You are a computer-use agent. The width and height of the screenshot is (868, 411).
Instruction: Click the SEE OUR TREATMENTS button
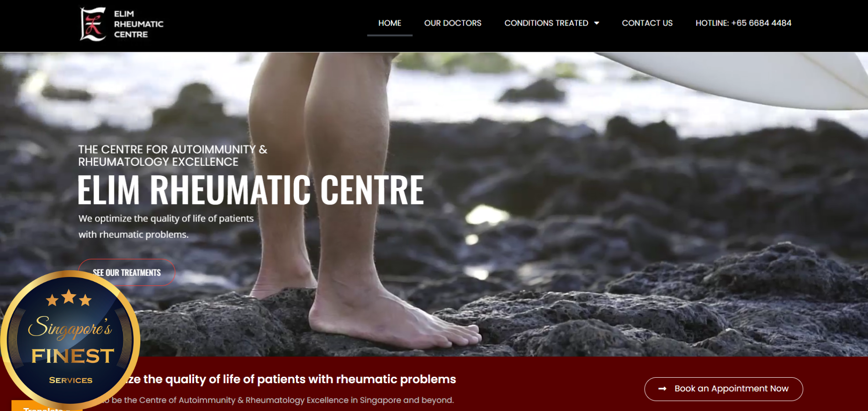(x=127, y=273)
